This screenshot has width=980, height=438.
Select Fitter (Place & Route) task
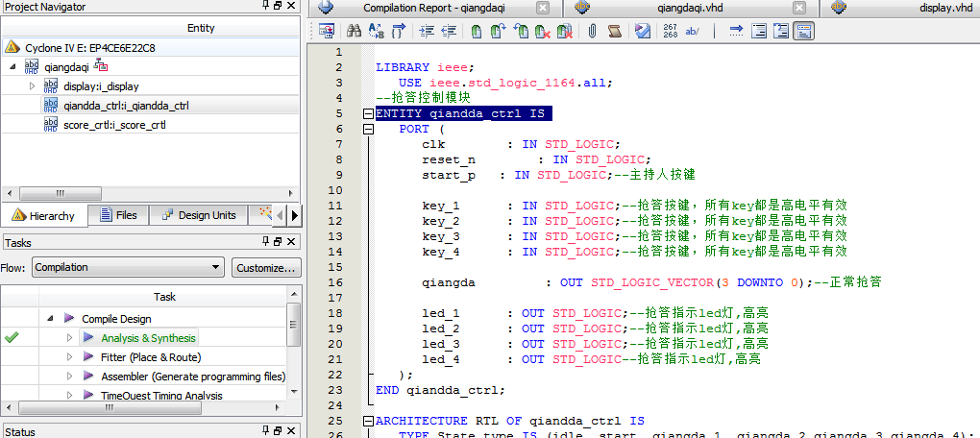point(151,357)
